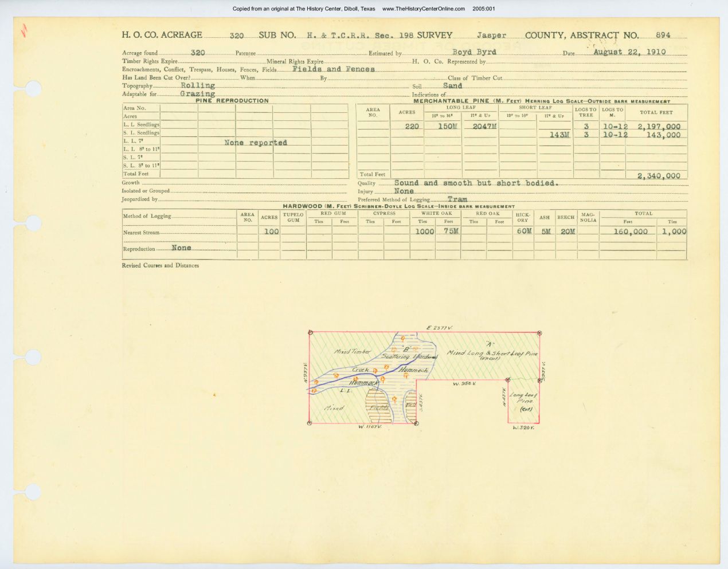Select abstract number '894'
The image size is (728, 569).
click(663, 35)
